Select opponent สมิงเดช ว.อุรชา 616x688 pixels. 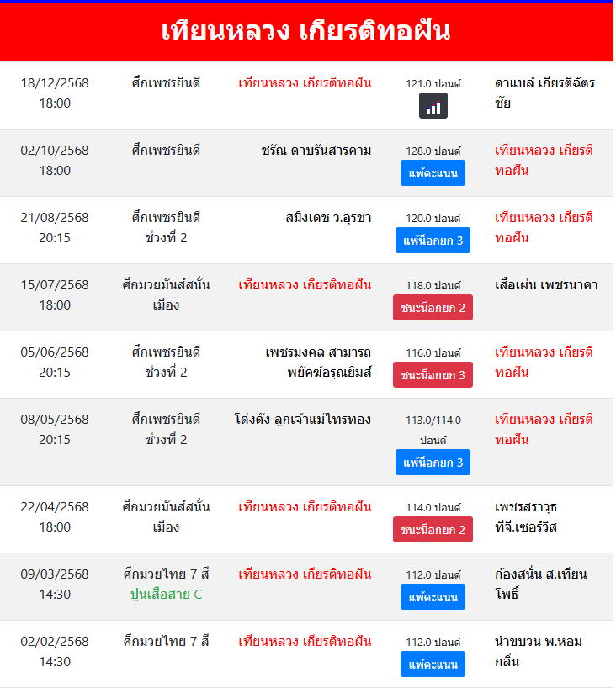(x=328, y=218)
